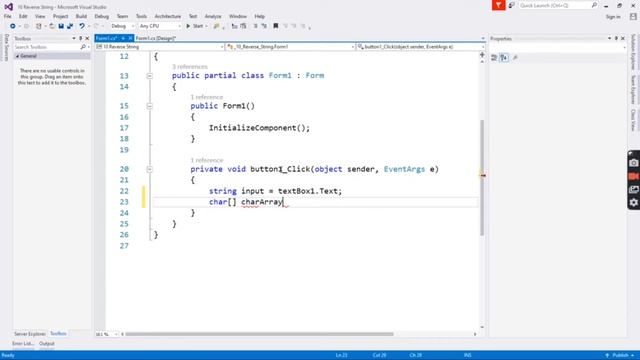The image size is (640, 360).
Task: Click 1 reference above button1_Click
Action: click(x=207, y=160)
